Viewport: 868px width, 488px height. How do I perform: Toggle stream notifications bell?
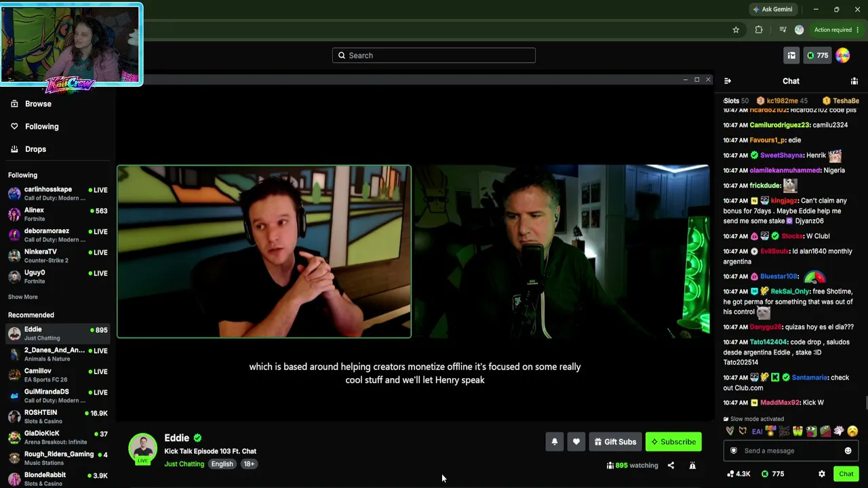point(555,442)
